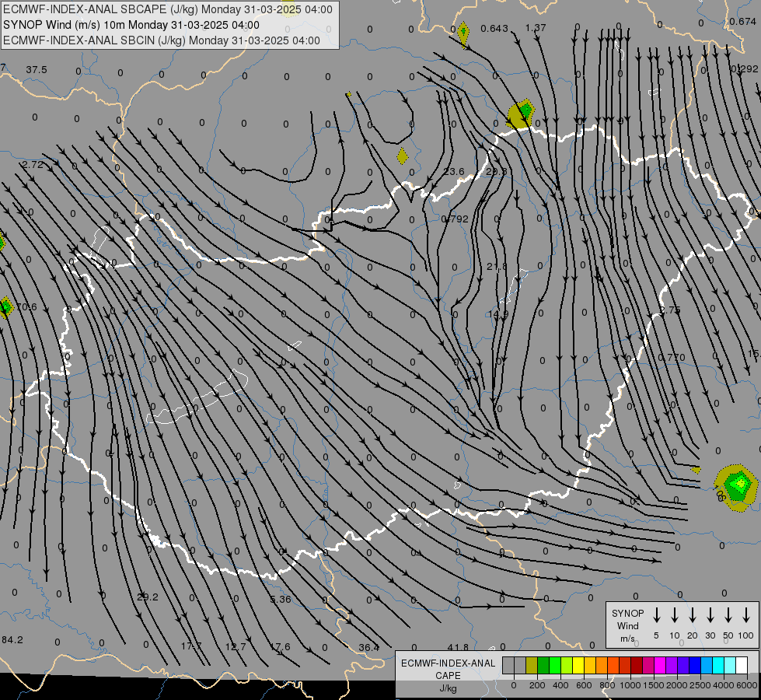Click the 84.2 value at left edge
Screen dimensions: 761x700
(12, 640)
